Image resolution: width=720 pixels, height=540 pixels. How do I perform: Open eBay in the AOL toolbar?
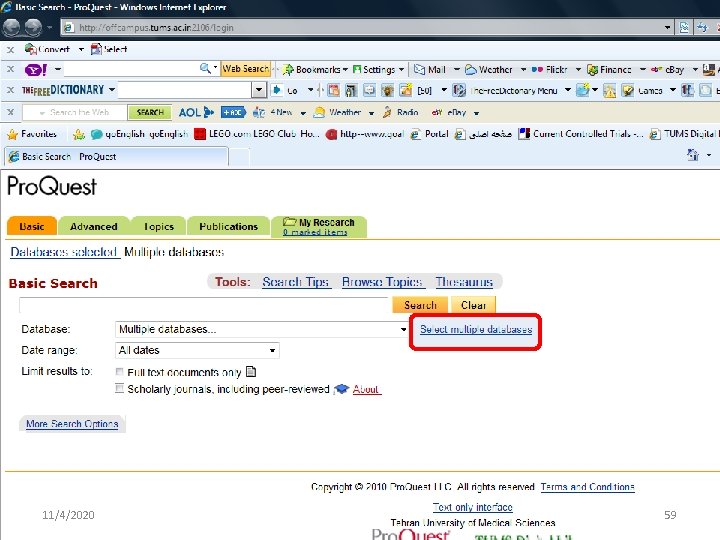tap(450, 112)
